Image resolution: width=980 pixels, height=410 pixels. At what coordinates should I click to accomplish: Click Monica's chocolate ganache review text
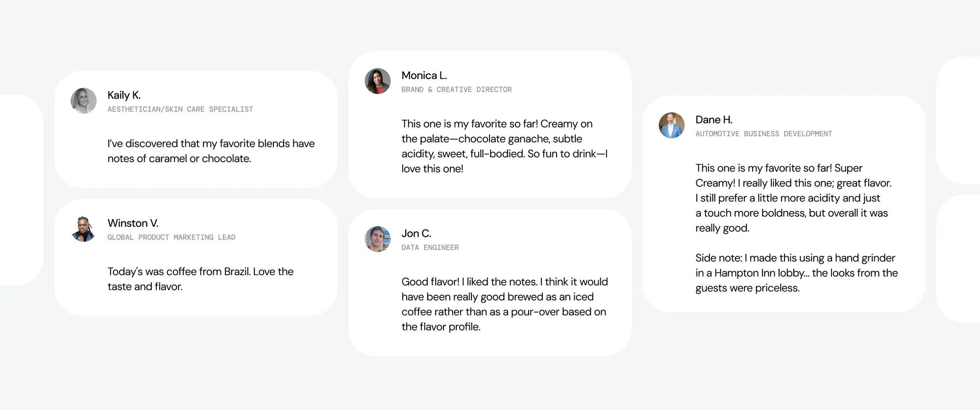(x=504, y=146)
